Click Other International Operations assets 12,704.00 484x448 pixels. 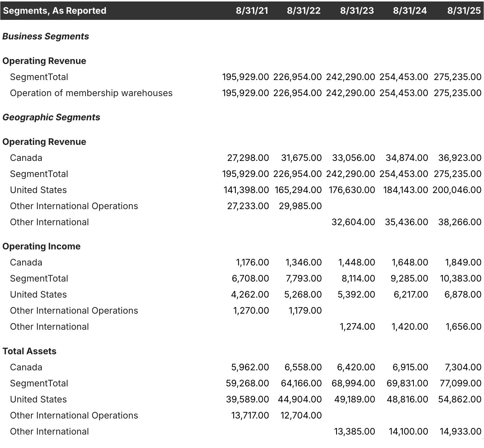(301, 416)
